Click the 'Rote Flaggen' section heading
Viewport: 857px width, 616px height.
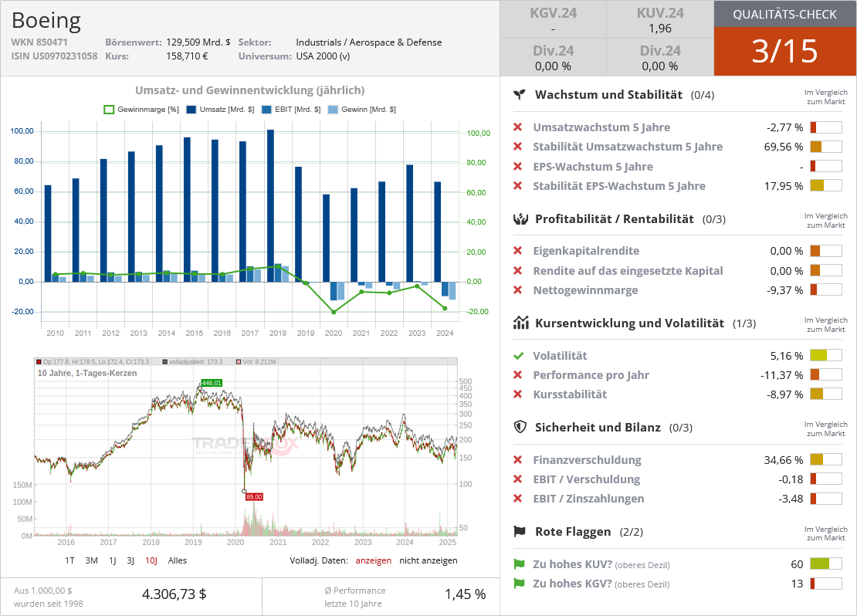click(x=573, y=532)
